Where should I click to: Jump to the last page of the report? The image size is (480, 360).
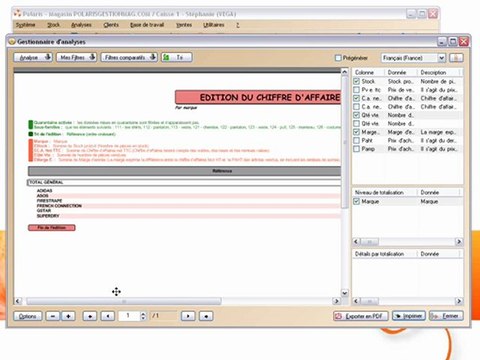(x=206, y=316)
